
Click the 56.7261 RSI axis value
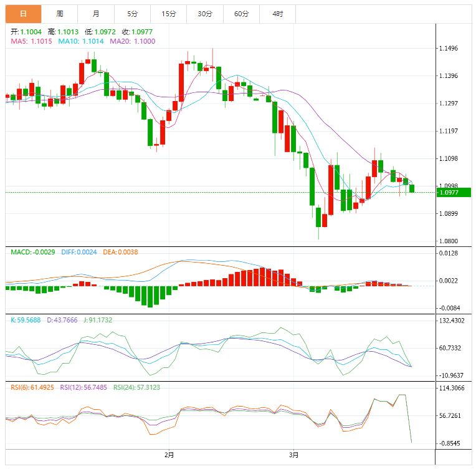tap(450, 415)
